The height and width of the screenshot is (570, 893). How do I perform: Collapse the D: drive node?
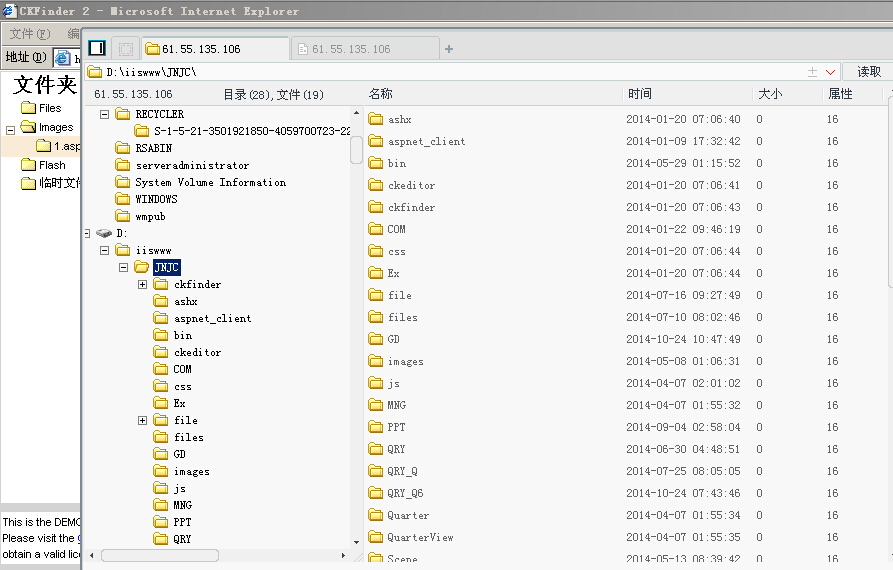click(x=87, y=233)
